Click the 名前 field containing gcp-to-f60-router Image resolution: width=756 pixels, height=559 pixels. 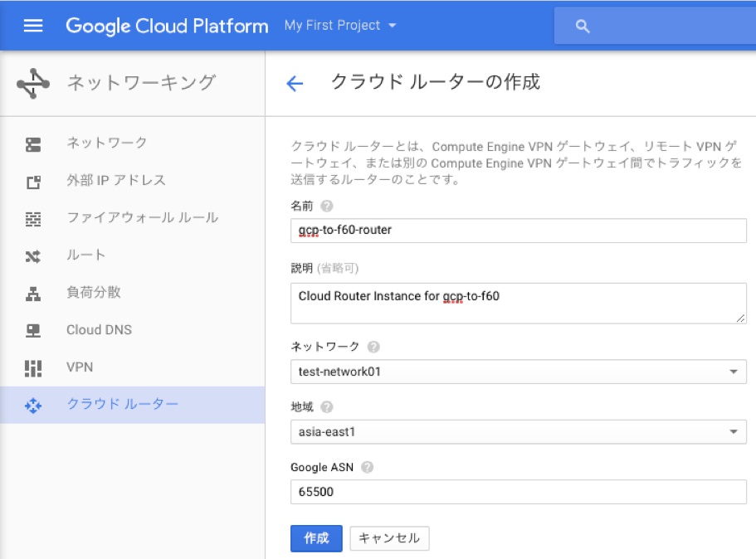[518, 230]
